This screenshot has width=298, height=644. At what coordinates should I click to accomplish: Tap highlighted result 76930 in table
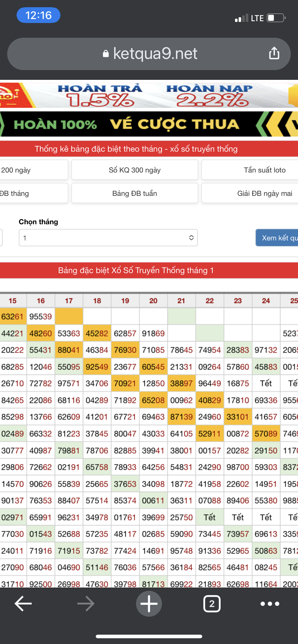coord(125,350)
